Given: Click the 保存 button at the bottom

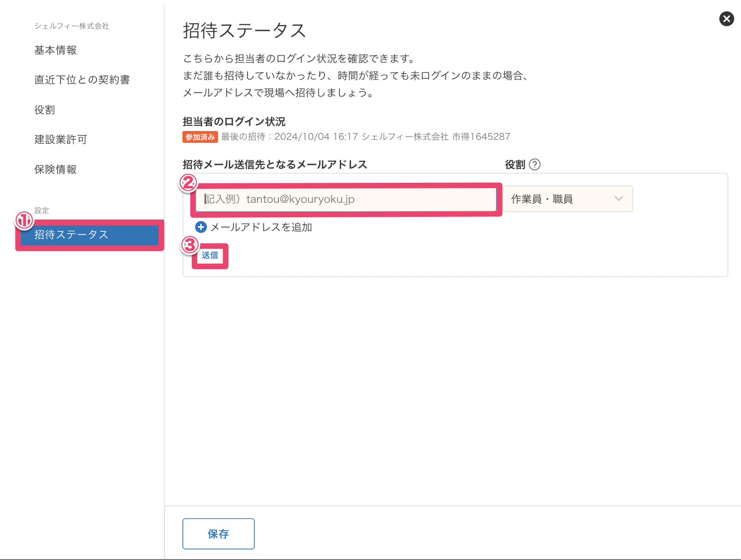Looking at the screenshot, I should point(218,534).
